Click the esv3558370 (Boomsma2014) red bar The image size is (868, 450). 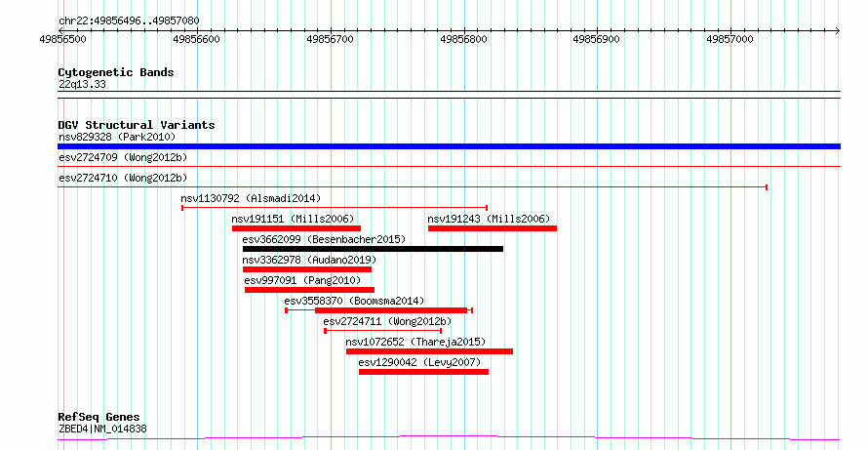pyautogui.click(x=391, y=310)
